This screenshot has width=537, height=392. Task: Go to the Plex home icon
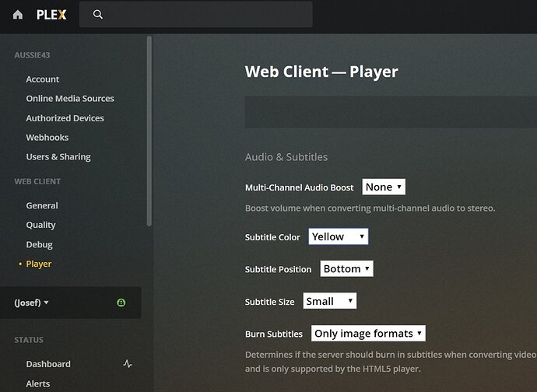(17, 15)
